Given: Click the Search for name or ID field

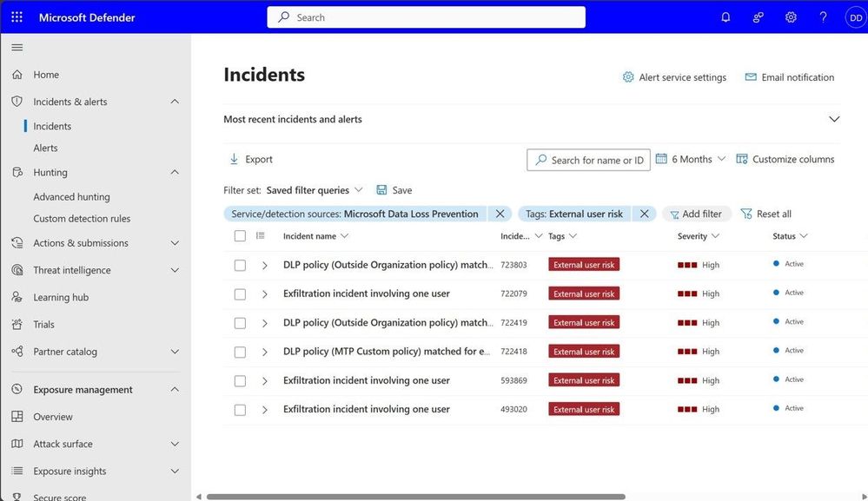Looking at the screenshot, I should pyautogui.click(x=588, y=160).
